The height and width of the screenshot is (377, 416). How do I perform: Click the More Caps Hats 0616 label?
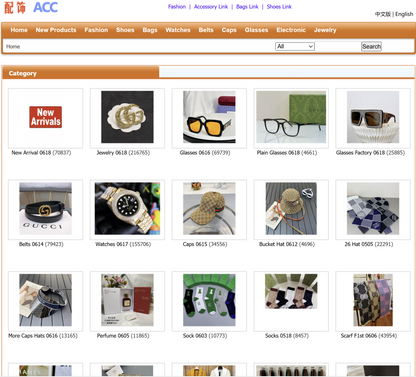point(43,336)
